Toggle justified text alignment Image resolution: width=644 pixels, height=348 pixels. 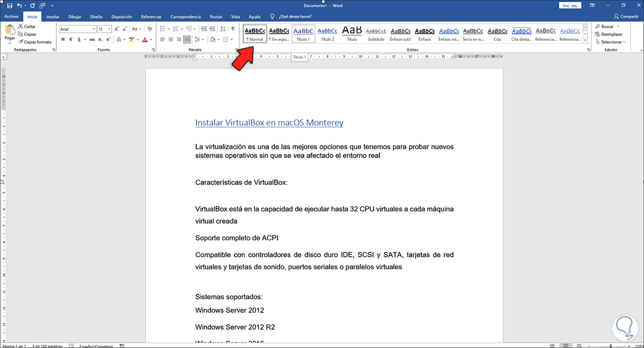[187, 39]
